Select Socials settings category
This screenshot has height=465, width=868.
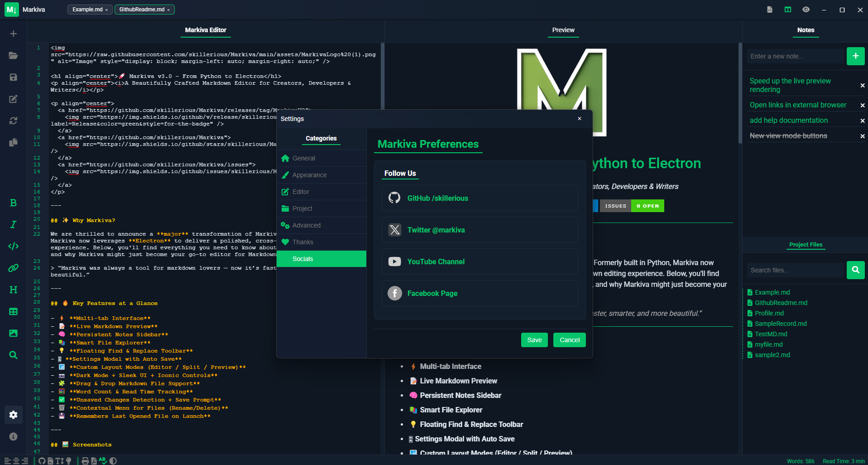point(321,259)
